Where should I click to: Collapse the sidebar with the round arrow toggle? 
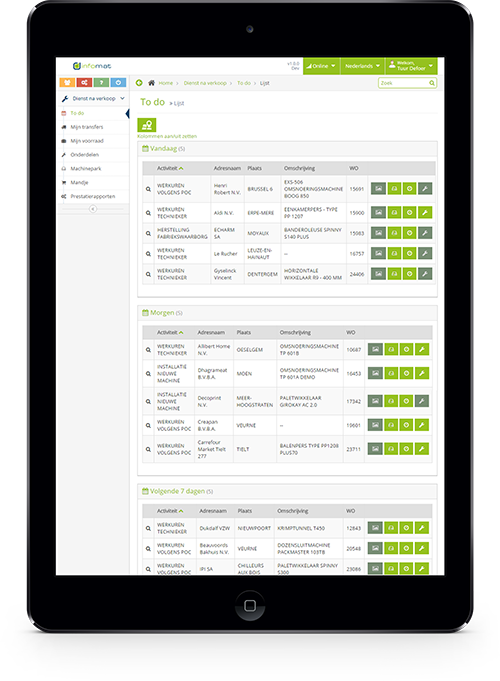tap(93, 209)
